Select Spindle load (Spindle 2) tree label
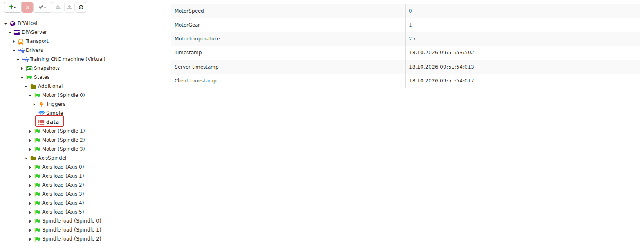Image resolution: width=644 pixels, height=245 pixels. coord(72,239)
